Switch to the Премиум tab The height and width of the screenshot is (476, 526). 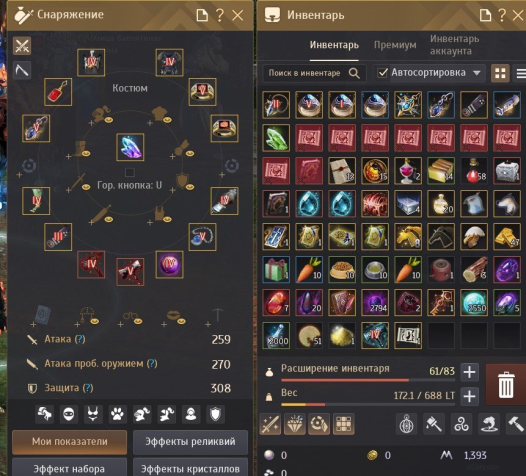(395, 45)
